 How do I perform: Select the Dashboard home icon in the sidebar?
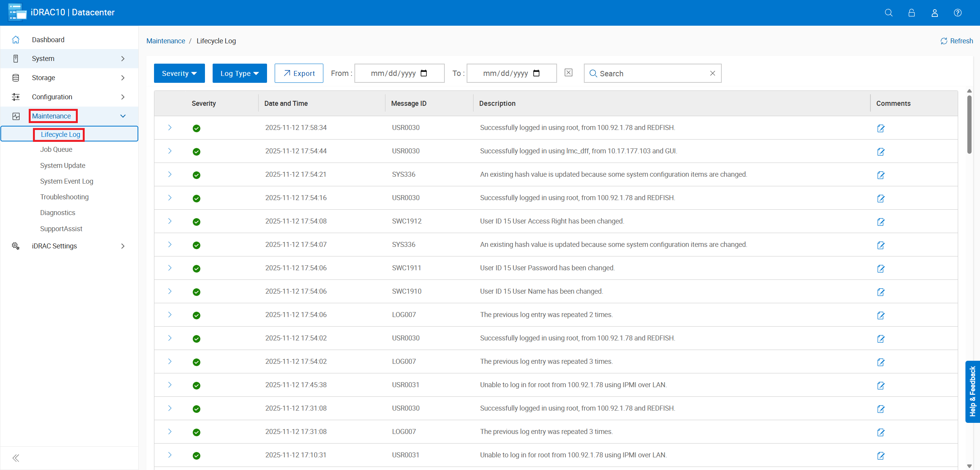pos(15,39)
